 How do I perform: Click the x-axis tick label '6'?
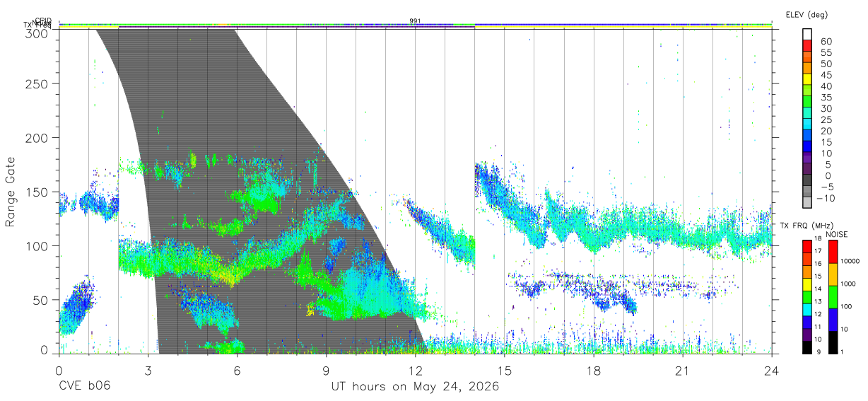tap(237, 371)
